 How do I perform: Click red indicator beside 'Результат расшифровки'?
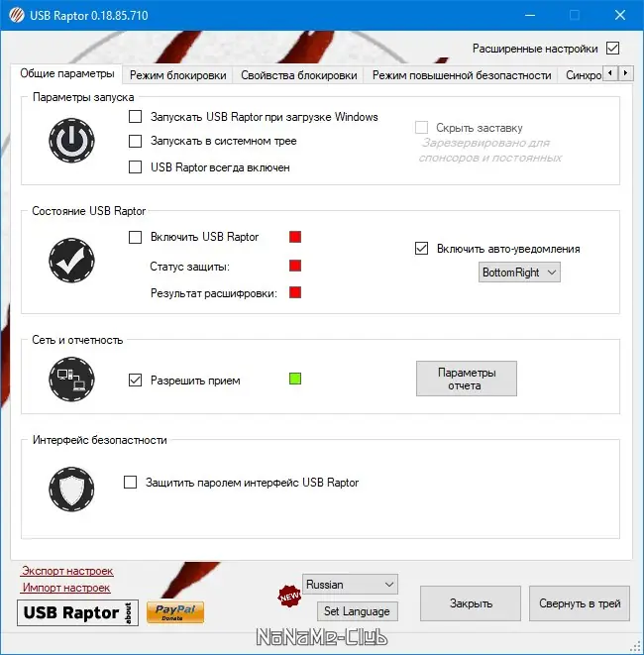295,292
